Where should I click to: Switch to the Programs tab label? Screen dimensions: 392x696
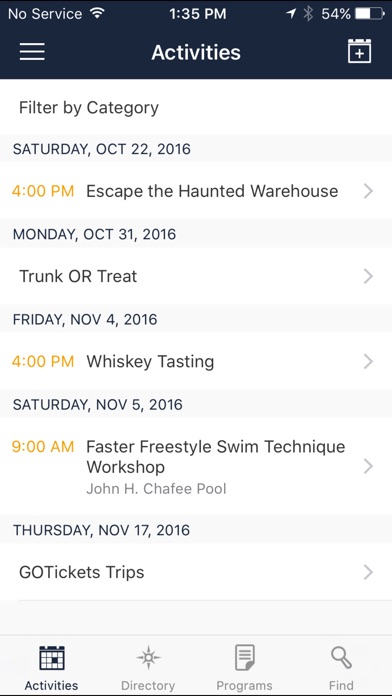tap(245, 685)
